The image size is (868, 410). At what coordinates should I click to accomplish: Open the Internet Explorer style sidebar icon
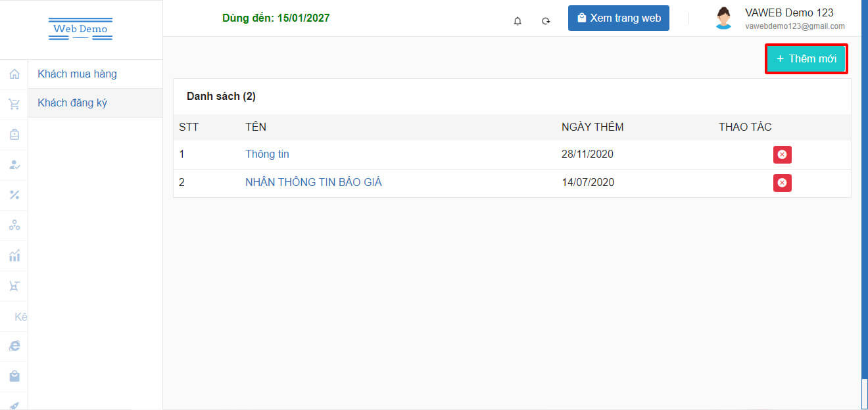(x=14, y=346)
